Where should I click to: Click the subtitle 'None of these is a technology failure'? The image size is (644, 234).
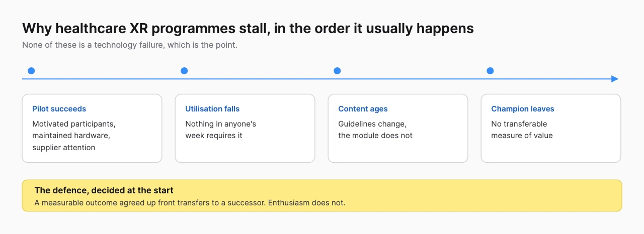(129, 45)
